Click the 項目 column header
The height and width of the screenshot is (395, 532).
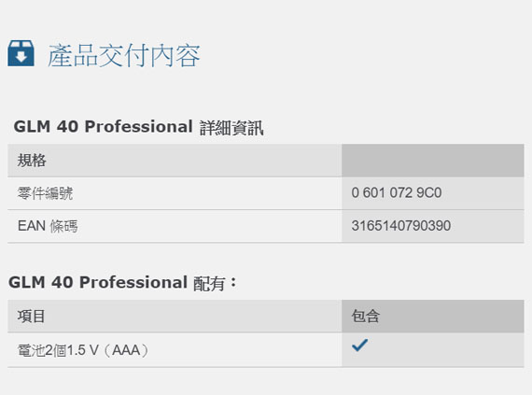[x=31, y=317]
